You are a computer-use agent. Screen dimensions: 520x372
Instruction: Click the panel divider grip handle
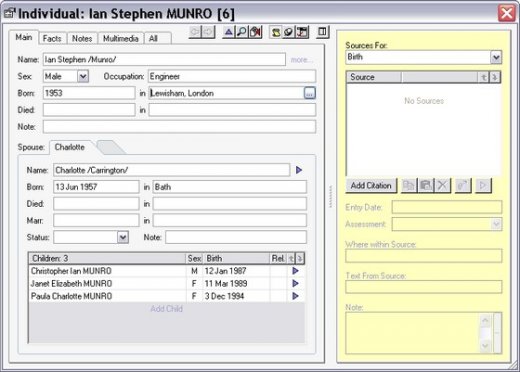tap(330, 197)
